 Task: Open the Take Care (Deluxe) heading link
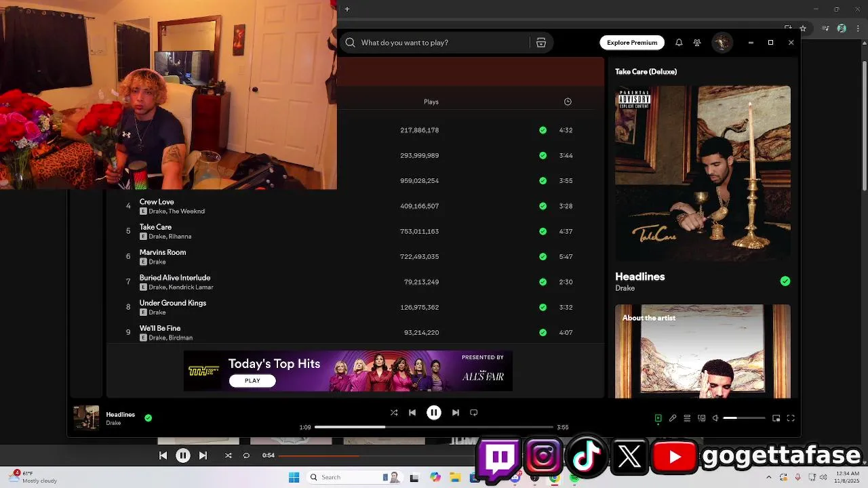pyautogui.click(x=646, y=71)
